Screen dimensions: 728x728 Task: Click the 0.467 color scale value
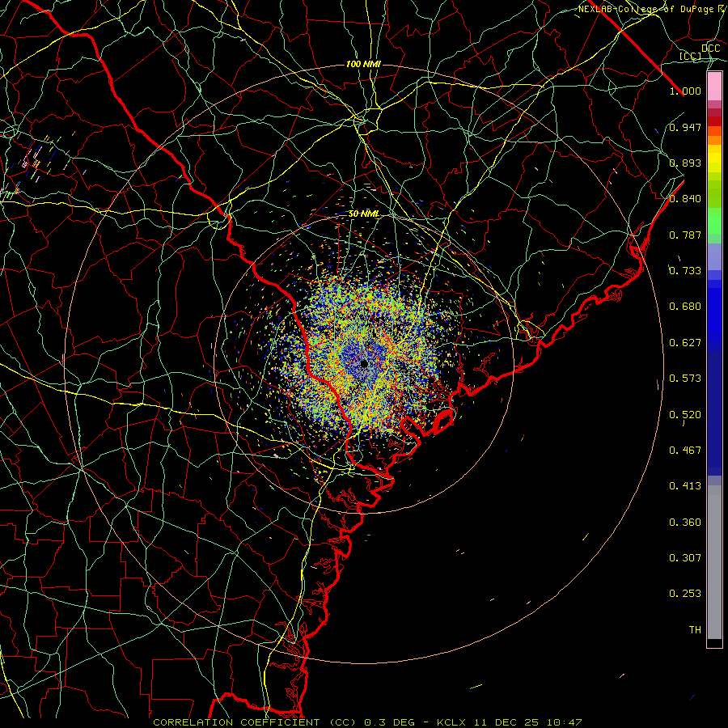685,451
